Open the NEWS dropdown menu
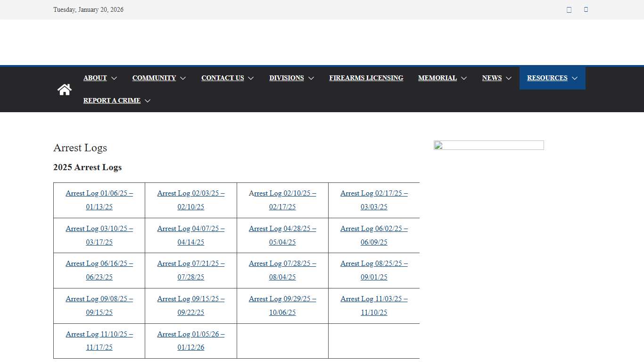Screen dimensions: 644x362 tap(492, 78)
